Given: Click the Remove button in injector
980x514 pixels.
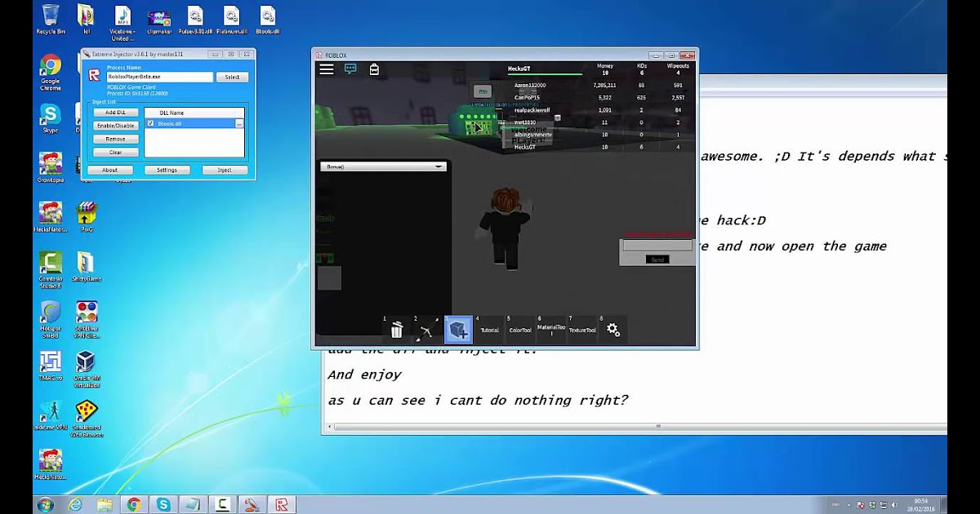Looking at the screenshot, I should click(x=115, y=139).
